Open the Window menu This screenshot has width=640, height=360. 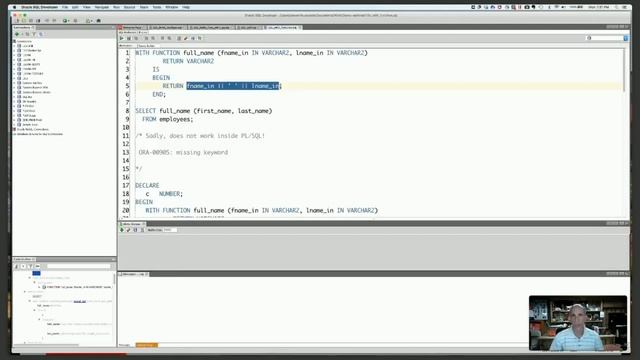[172, 7]
